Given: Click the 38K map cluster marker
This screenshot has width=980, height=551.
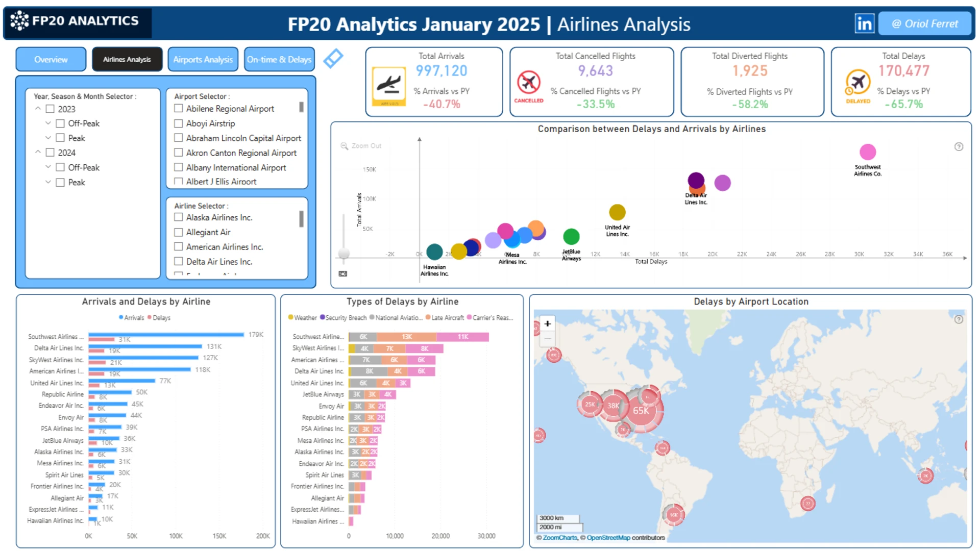Looking at the screenshot, I should pyautogui.click(x=614, y=406).
